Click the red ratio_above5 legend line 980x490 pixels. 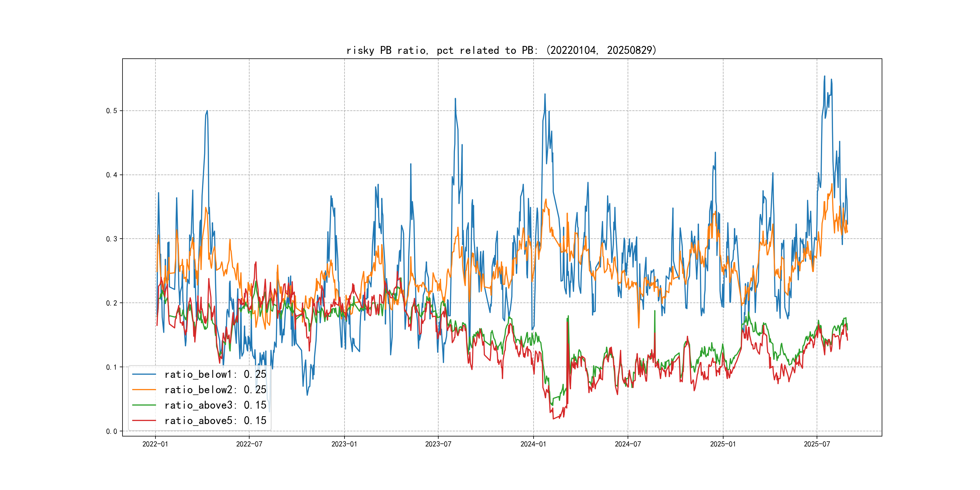coord(144,420)
